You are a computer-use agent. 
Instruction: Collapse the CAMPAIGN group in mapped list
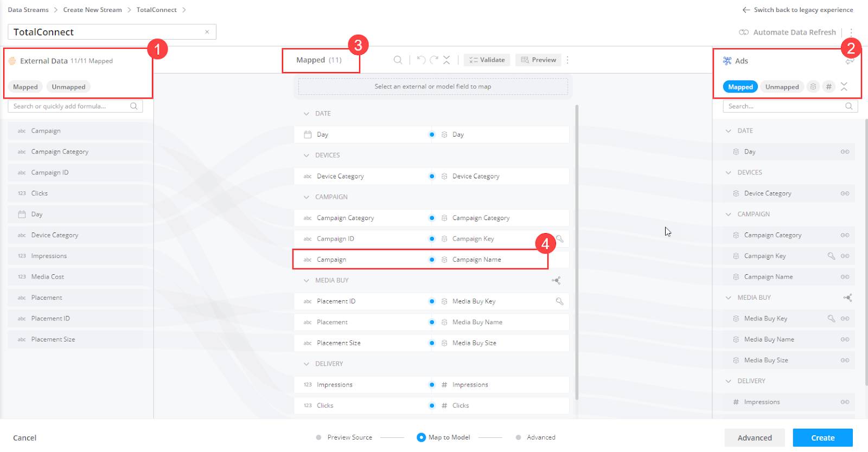point(307,197)
